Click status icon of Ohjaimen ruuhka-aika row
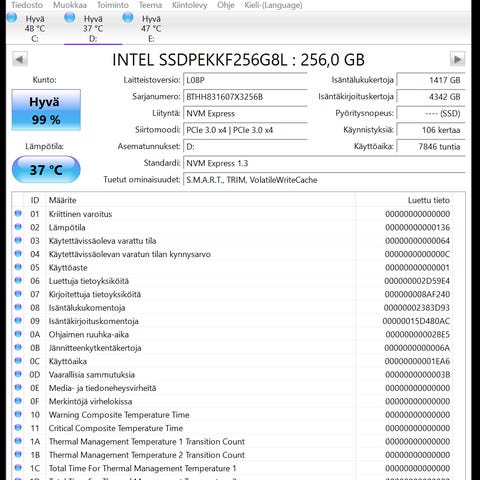Image resolution: width=480 pixels, height=480 pixels. click(x=18, y=334)
